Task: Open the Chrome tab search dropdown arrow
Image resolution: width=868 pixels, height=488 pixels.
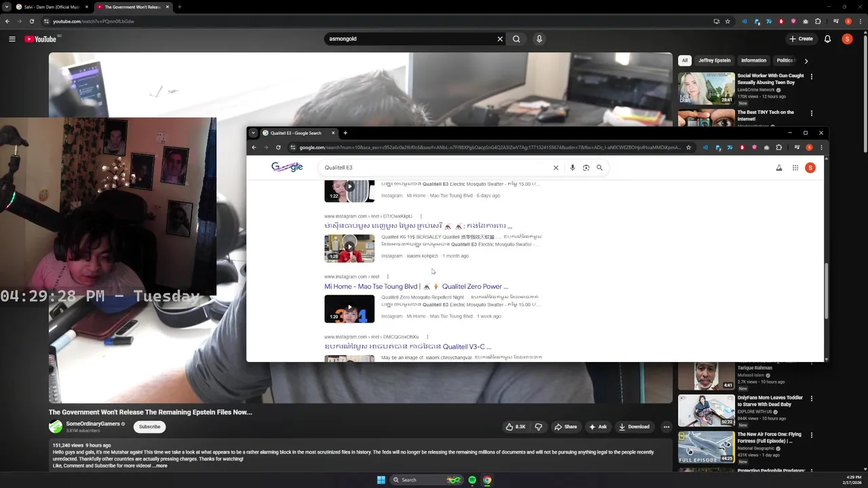Action: click(7, 7)
